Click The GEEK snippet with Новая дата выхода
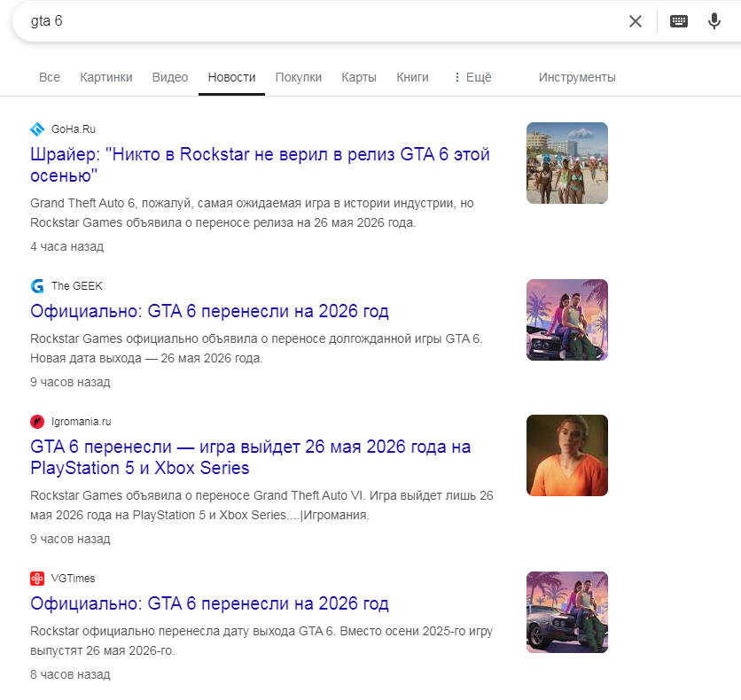Viewport: 741px width, 700px height. [x=257, y=348]
